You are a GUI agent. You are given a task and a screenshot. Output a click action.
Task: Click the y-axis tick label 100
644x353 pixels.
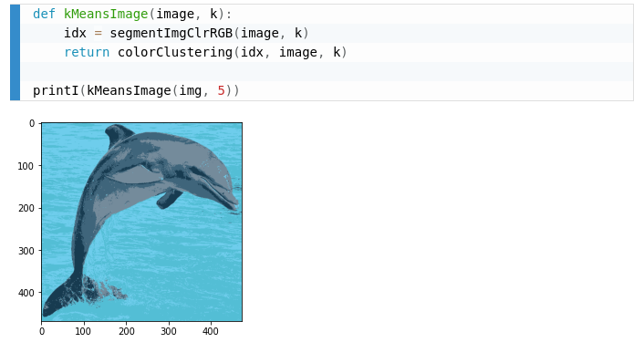pyautogui.click(x=26, y=166)
